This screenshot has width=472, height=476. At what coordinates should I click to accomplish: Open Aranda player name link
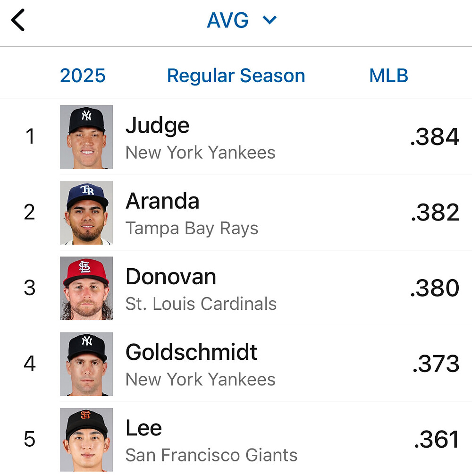click(162, 202)
